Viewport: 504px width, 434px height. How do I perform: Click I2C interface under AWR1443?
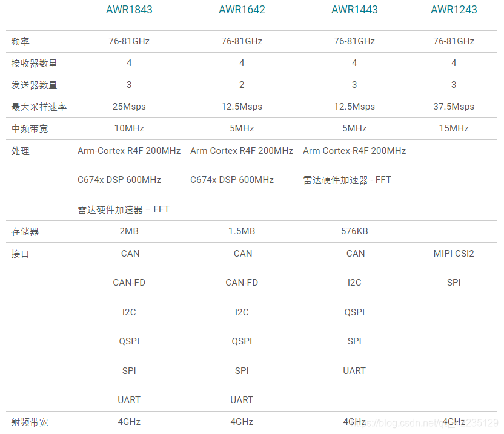[x=354, y=283]
